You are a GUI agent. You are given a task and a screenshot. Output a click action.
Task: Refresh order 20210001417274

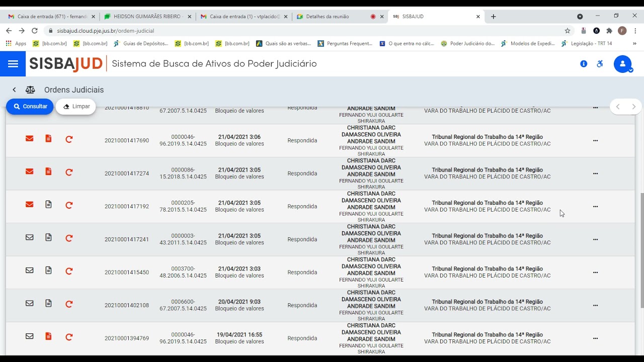click(69, 172)
